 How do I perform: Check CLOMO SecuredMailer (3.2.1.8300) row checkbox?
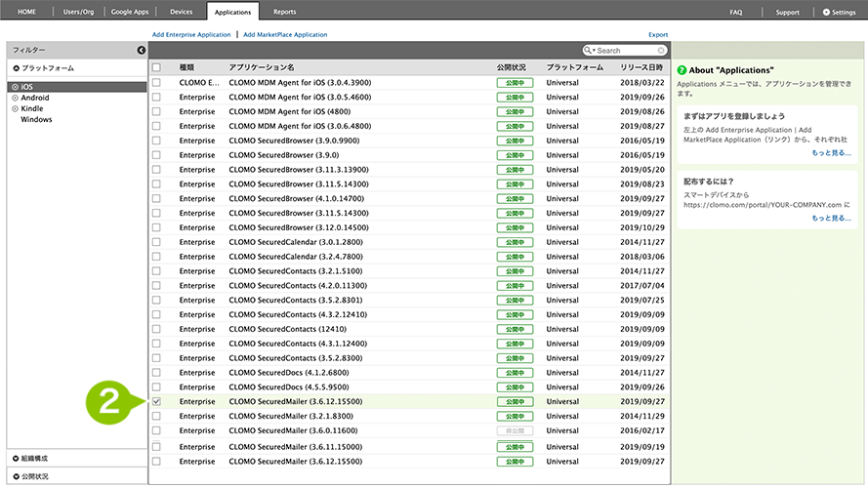[x=156, y=416]
